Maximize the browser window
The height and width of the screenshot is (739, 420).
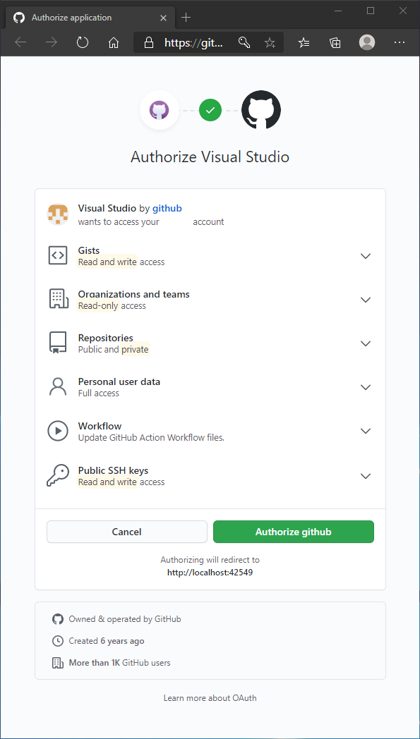(371, 11)
